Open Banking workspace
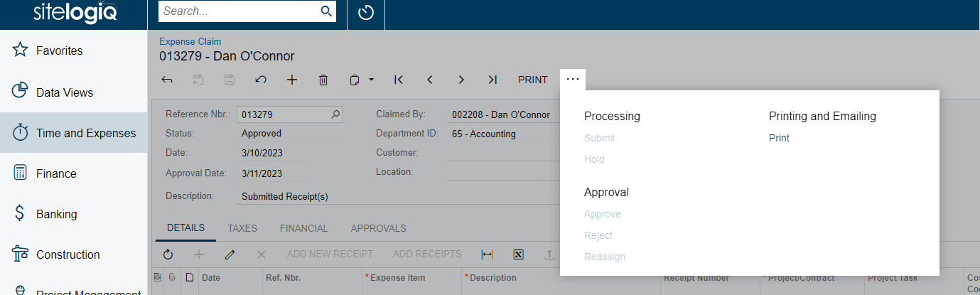This screenshot has width=980, height=295. click(74, 213)
